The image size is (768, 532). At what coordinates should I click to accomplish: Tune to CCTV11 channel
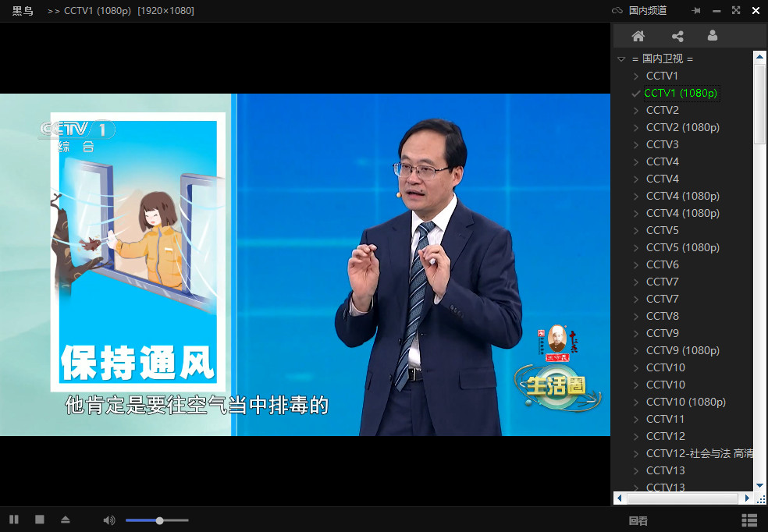click(x=665, y=419)
